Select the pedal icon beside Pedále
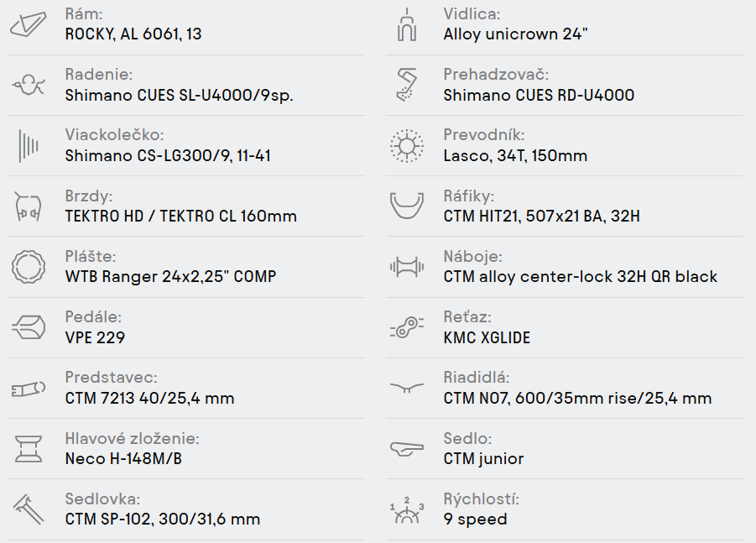The width and height of the screenshot is (756, 543). point(29,327)
